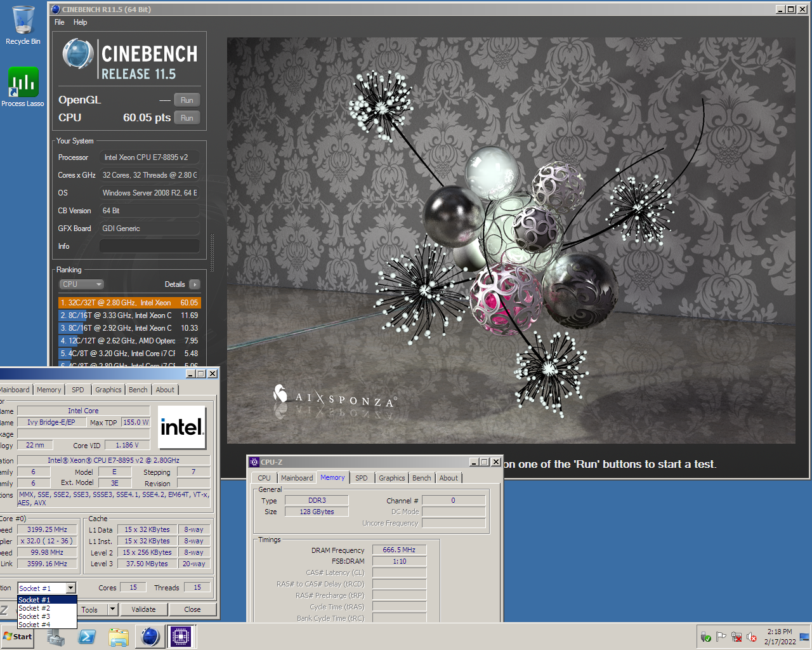
Task: Select CPU-Z taskbar button
Action: pyautogui.click(x=181, y=637)
